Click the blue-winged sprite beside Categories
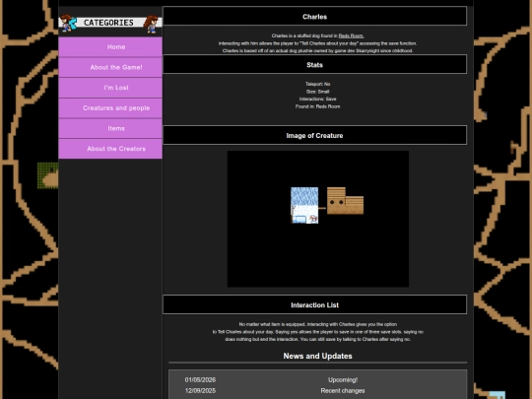The image size is (532, 399). [69, 23]
